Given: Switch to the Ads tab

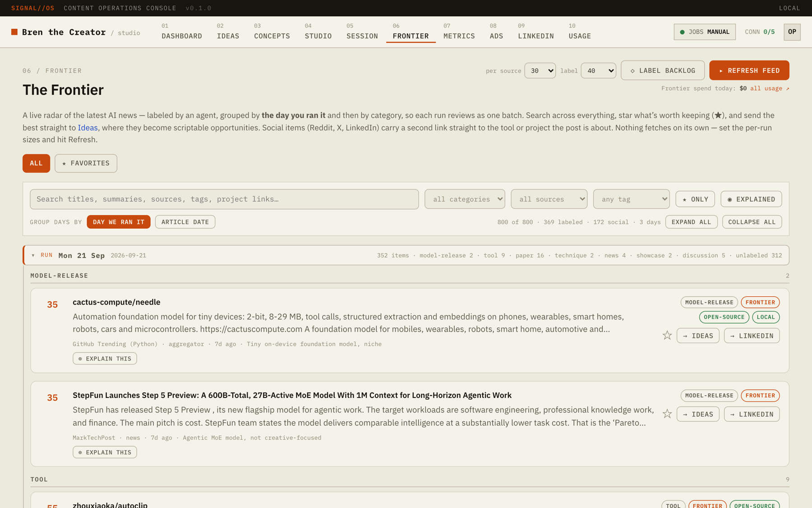Looking at the screenshot, I should pyautogui.click(x=496, y=32).
